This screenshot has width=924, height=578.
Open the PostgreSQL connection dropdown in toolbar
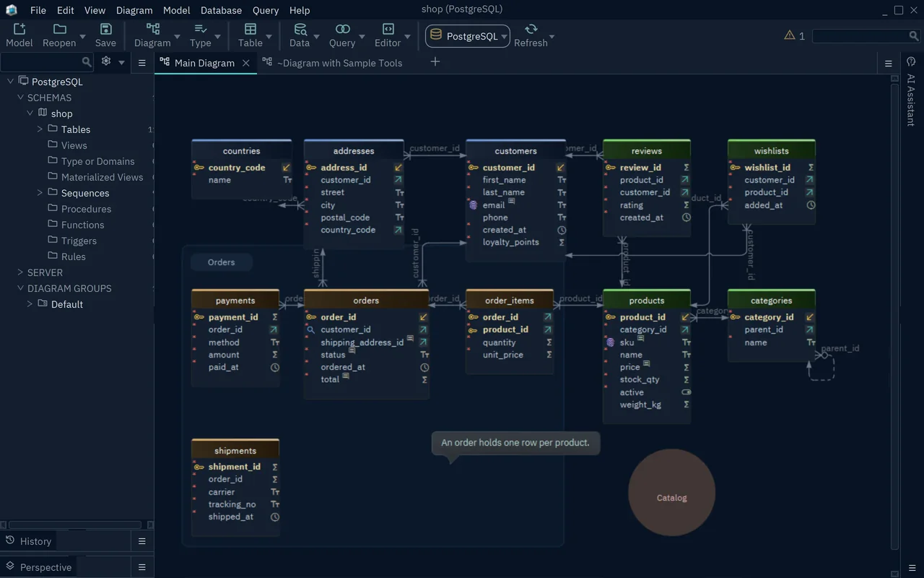pyautogui.click(x=468, y=36)
